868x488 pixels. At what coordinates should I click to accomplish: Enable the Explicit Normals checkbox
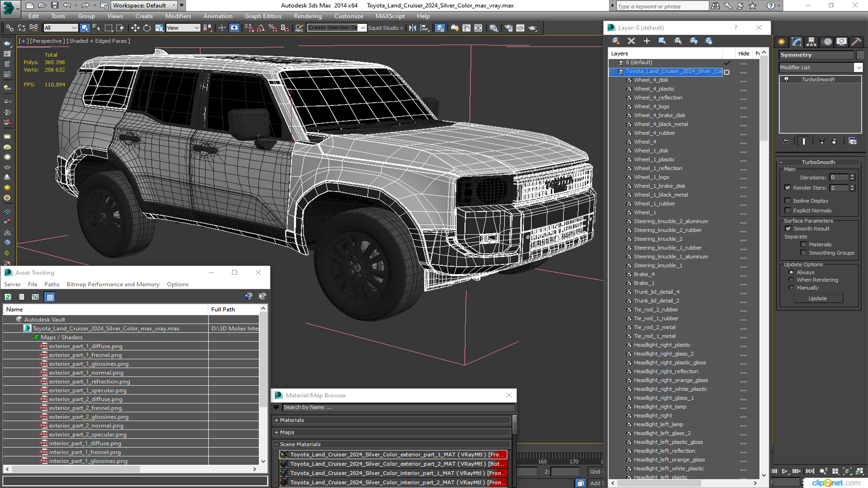[x=788, y=211]
